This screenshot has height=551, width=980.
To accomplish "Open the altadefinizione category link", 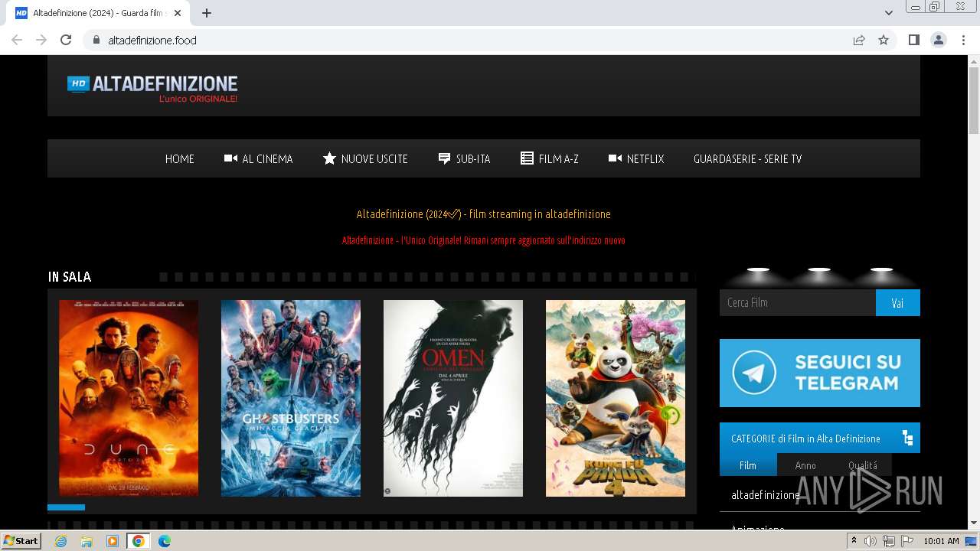I will pos(766,494).
